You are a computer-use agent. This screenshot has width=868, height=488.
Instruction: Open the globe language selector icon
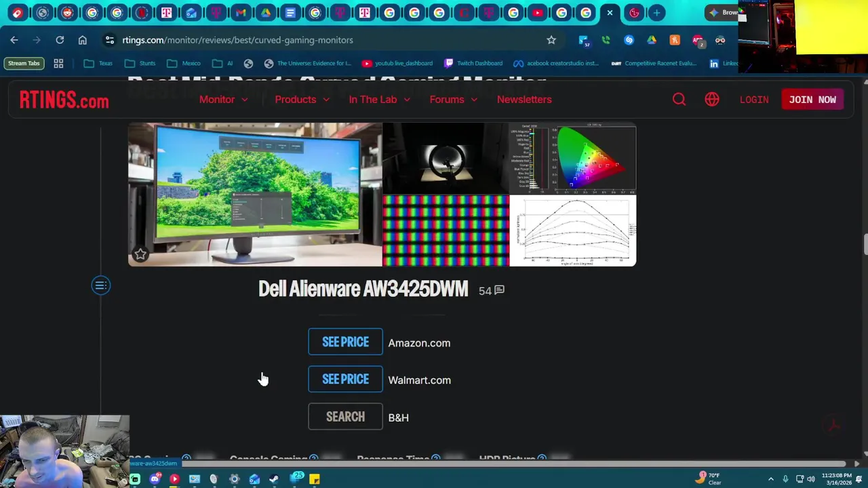tap(712, 100)
